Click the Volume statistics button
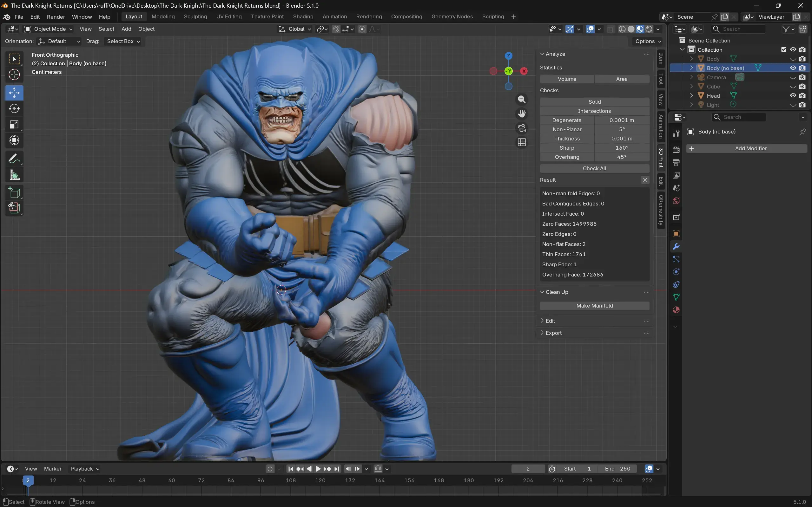 [x=567, y=79]
